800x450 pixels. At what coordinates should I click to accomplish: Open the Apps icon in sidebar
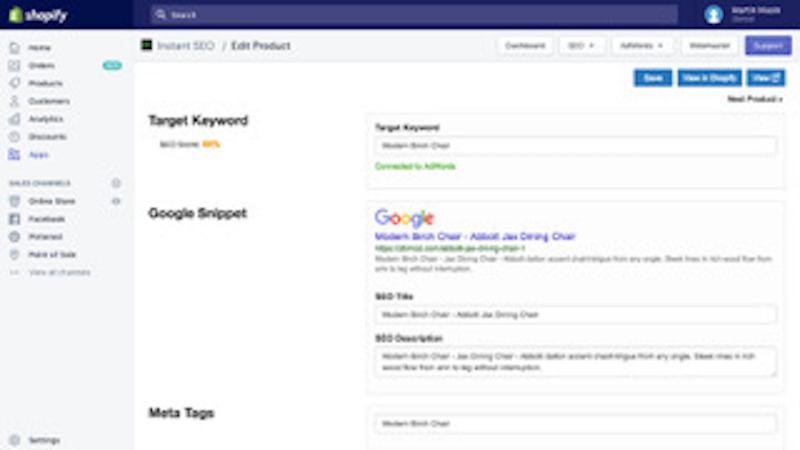[x=14, y=155]
